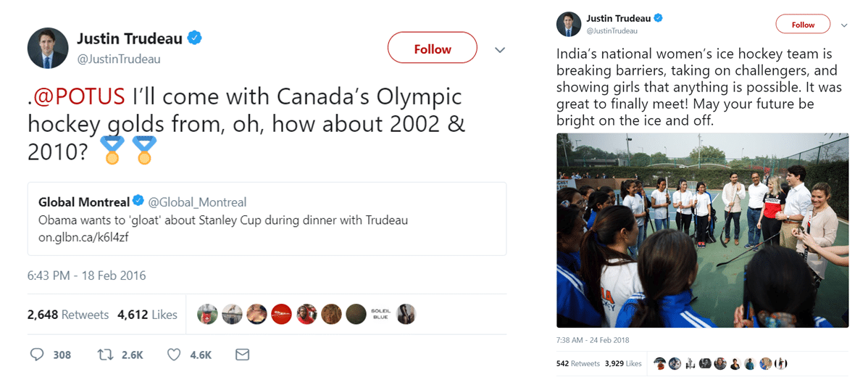
Task: Open Justin Trudeau's profile picture in left tweet
Action: click(x=48, y=48)
